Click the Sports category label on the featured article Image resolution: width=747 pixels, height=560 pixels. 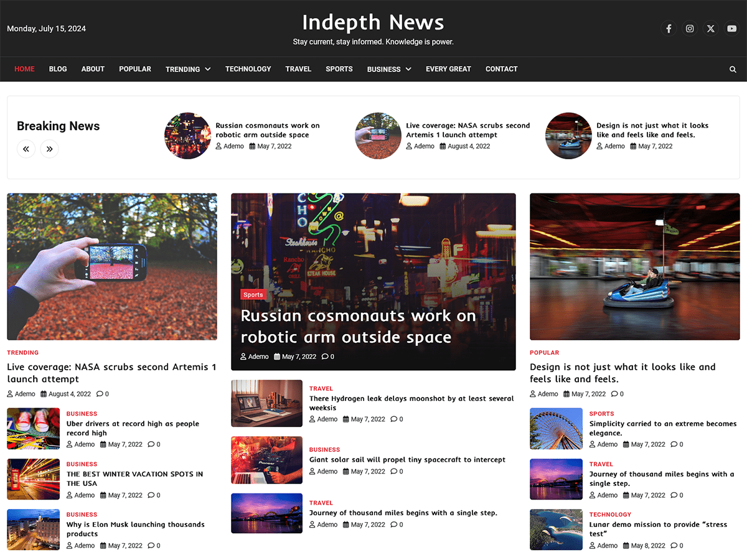point(253,294)
